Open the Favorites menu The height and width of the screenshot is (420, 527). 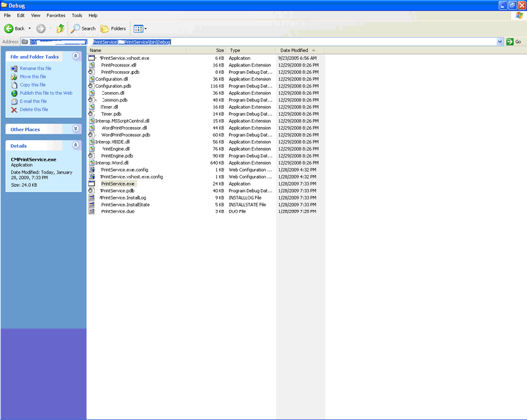click(56, 15)
